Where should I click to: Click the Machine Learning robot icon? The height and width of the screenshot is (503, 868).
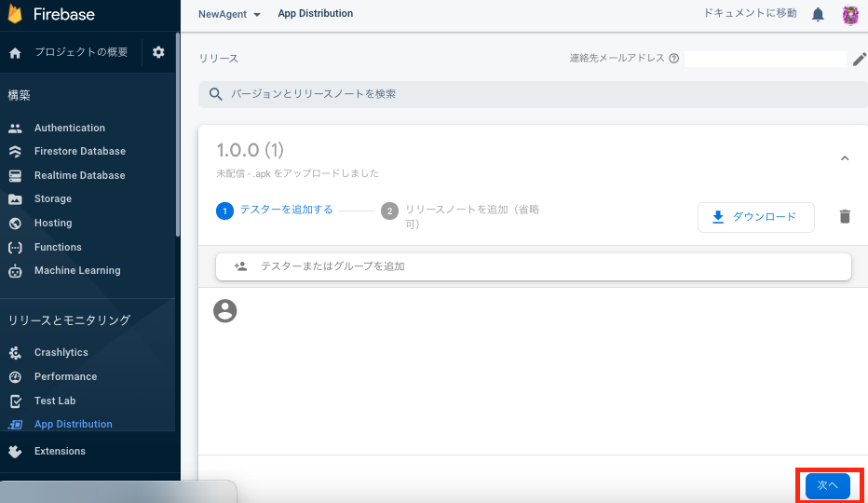(15, 271)
